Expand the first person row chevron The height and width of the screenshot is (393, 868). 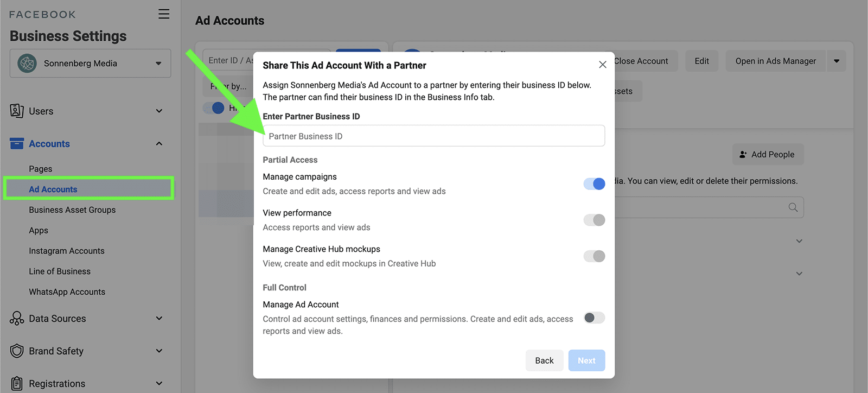pyautogui.click(x=799, y=241)
